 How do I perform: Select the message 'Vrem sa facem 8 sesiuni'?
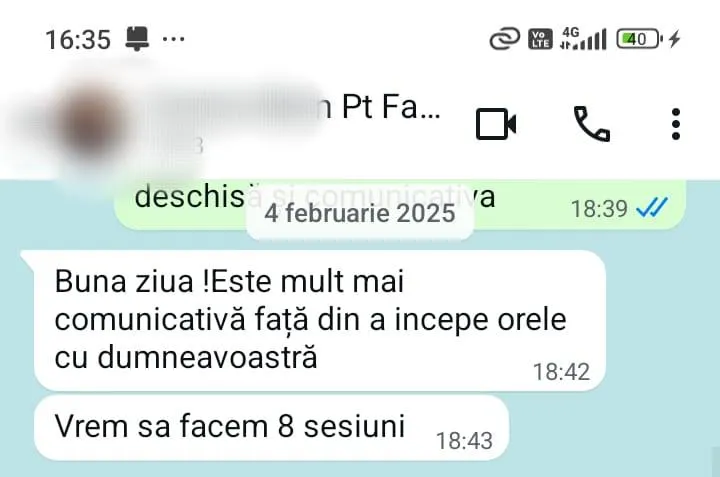271,428
